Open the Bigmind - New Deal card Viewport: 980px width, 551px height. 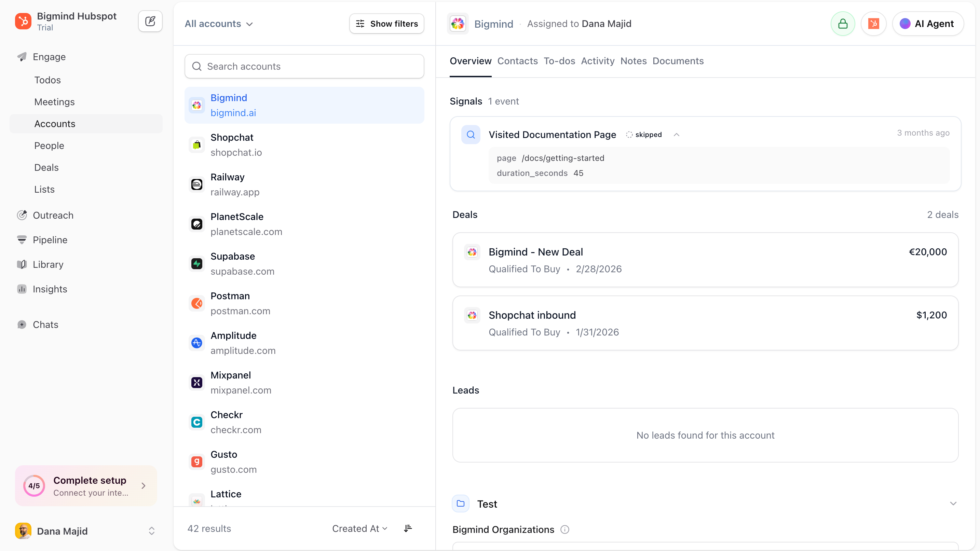[705, 260]
